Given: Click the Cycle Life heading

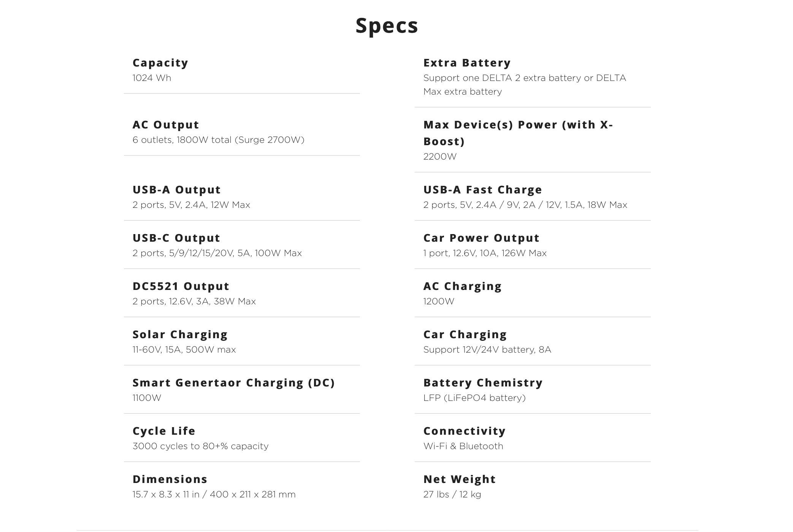Looking at the screenshot, I should [164, 431].
